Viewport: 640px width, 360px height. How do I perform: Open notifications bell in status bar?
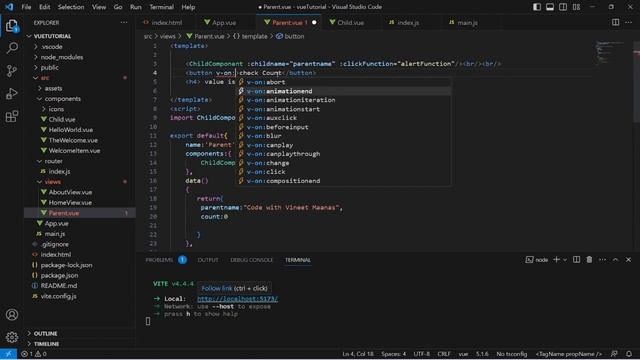click(x=629, y=354)
